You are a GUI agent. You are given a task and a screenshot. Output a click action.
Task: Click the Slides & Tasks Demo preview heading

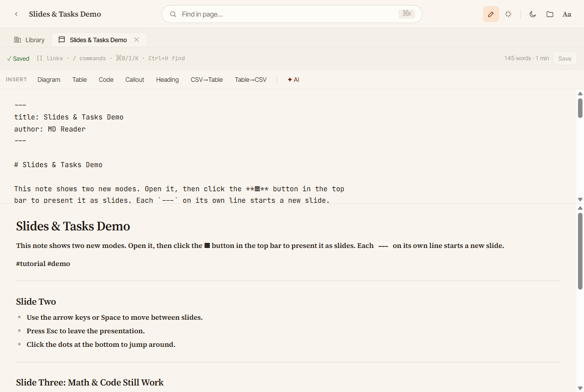click(x=73, y=226)
